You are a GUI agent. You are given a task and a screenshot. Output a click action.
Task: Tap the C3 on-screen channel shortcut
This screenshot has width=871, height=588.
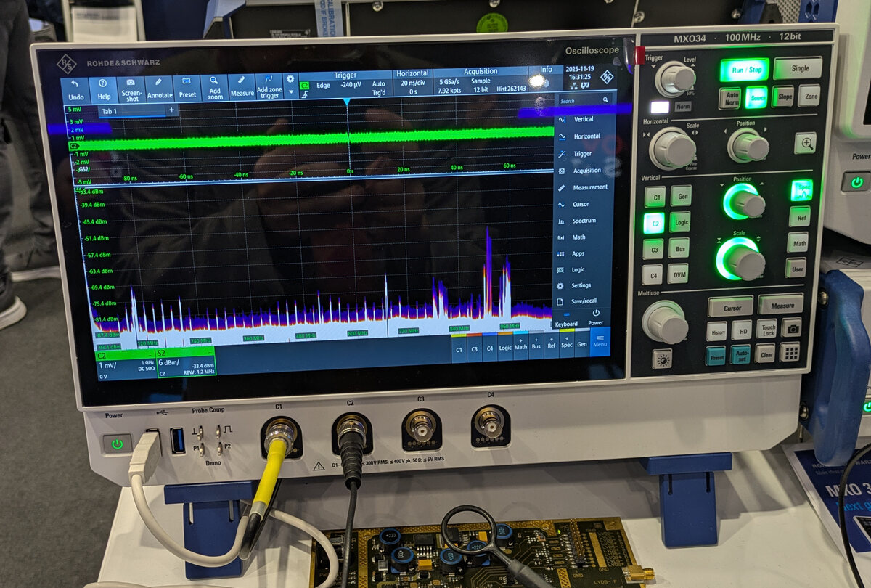point(474,348)
